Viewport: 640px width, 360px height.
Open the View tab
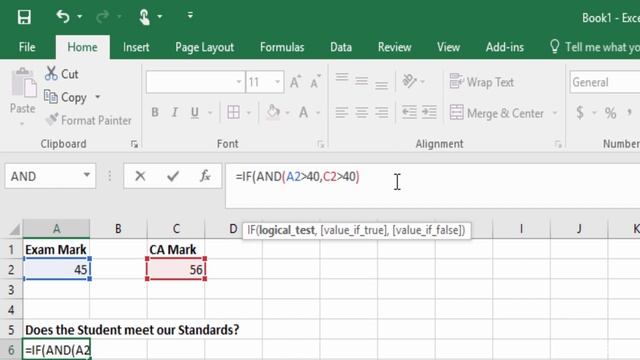[448, 47]
